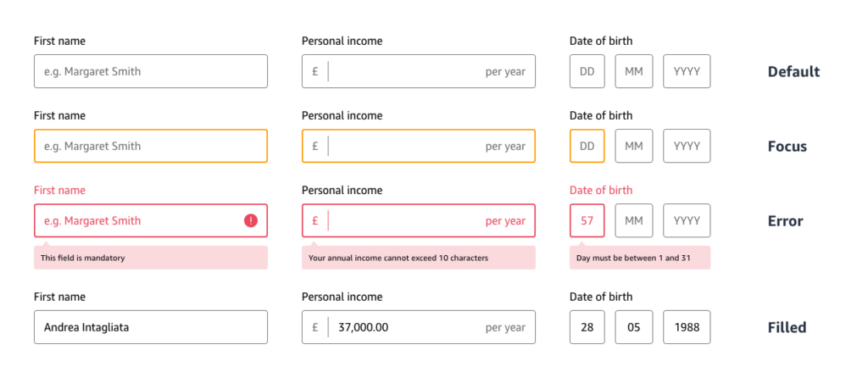Click the Default row MM month box

point(633,71)
